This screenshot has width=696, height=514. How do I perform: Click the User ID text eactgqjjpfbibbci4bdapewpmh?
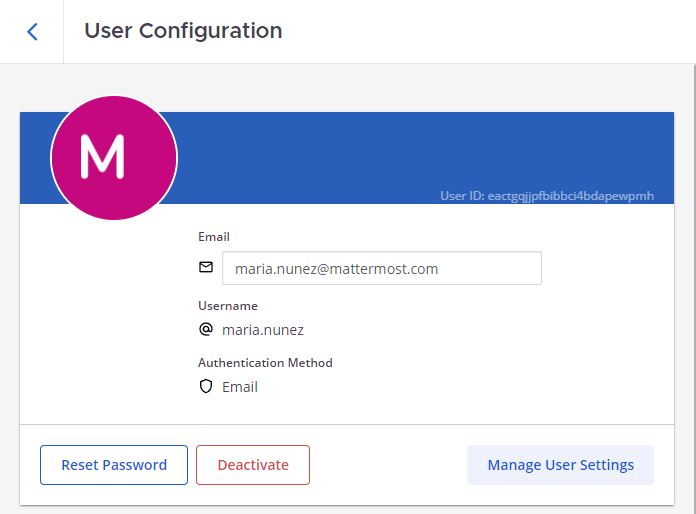click(x=547, y=196)
